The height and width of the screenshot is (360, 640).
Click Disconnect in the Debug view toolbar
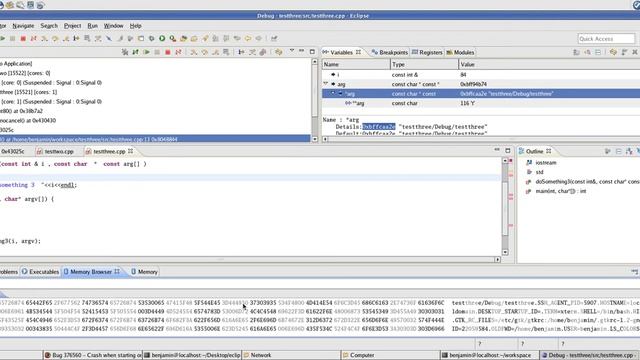[x=178, y=52]
